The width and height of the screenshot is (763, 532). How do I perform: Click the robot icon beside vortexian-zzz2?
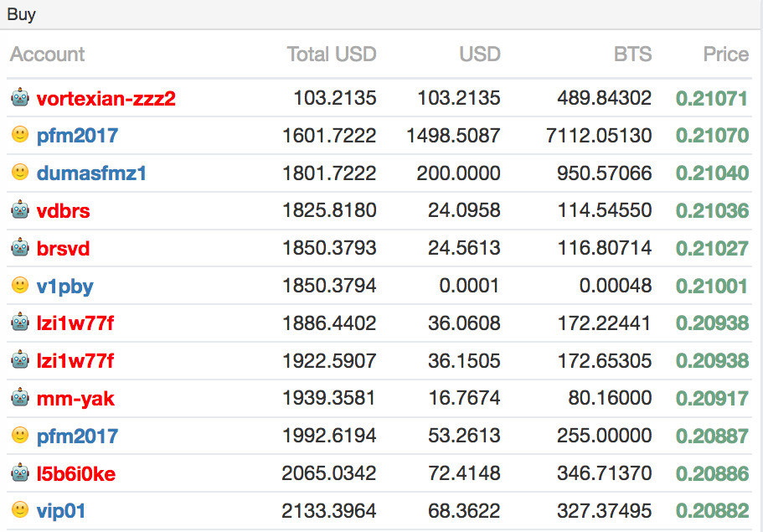coord(20,97)
